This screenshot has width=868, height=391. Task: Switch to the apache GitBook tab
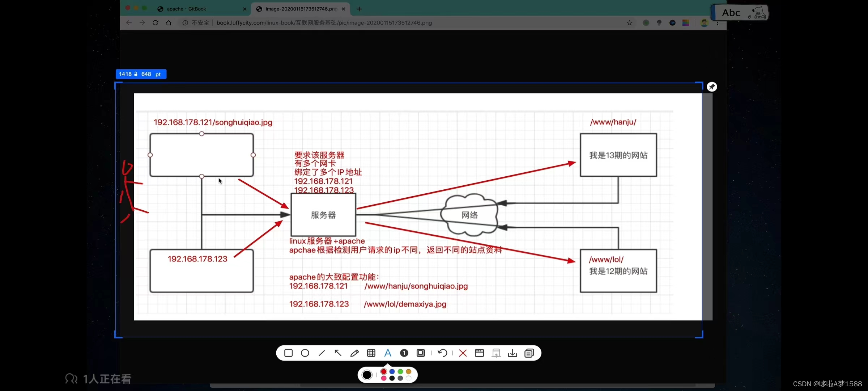pyautogui.click(x=187, y=9)
